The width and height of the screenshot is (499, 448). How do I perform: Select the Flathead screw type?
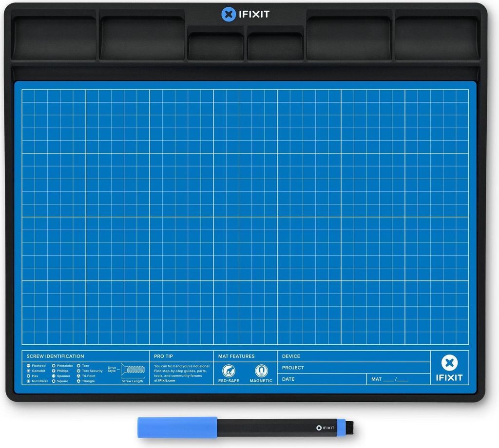29,366
